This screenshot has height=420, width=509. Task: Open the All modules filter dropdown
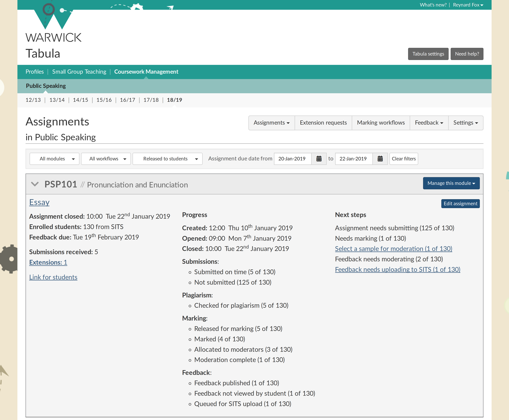(x=54, y=159)
